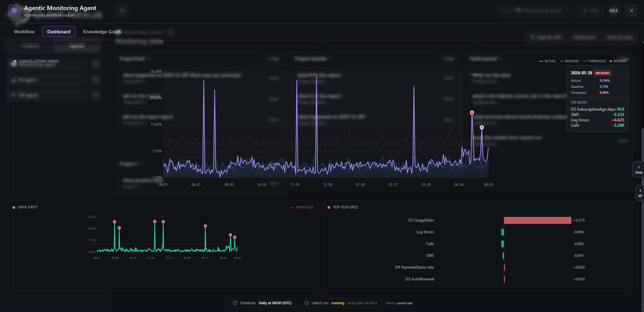This screenshot has height=312, width=644.
Task: Switch to the Workflow tab
Action: pos(24,32)
